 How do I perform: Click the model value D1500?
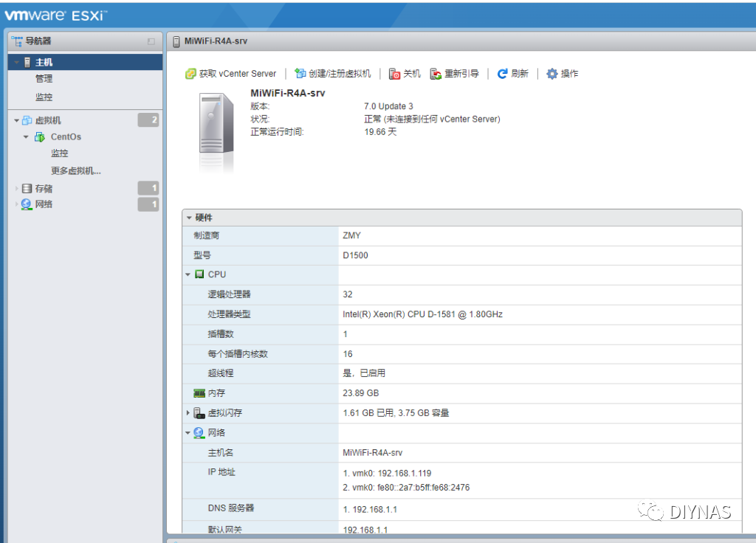[x=355, y=255]
